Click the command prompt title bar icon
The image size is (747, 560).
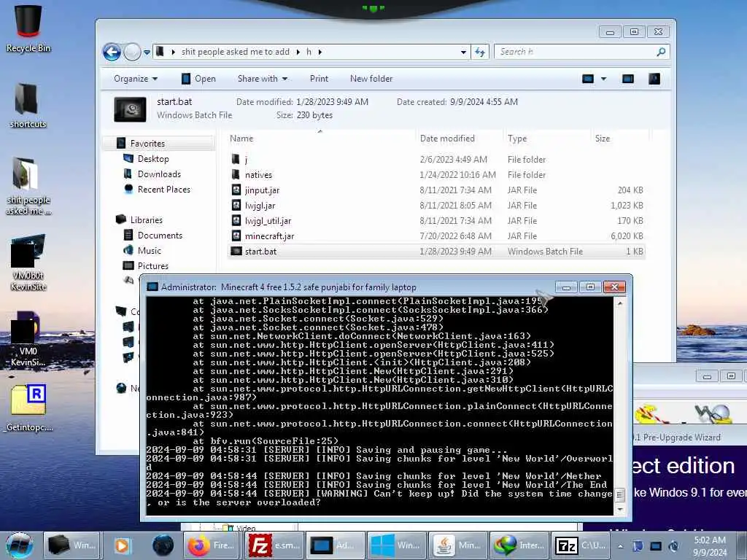point(152,287)
